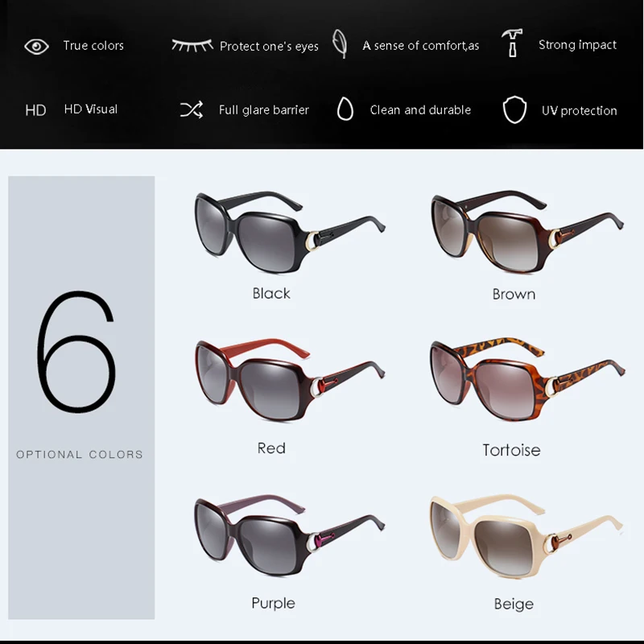
Task: Click the UV protection text
Action: tap(579, 111)
